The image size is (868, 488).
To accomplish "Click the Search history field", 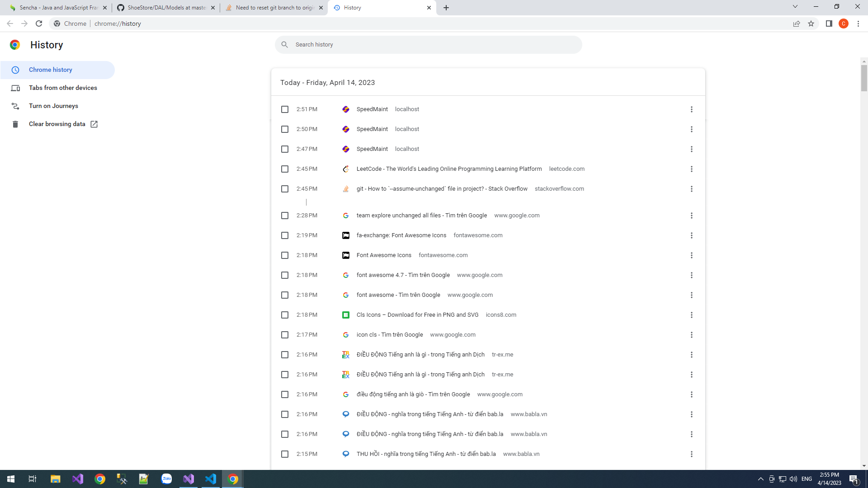I will tap(428, 45).
